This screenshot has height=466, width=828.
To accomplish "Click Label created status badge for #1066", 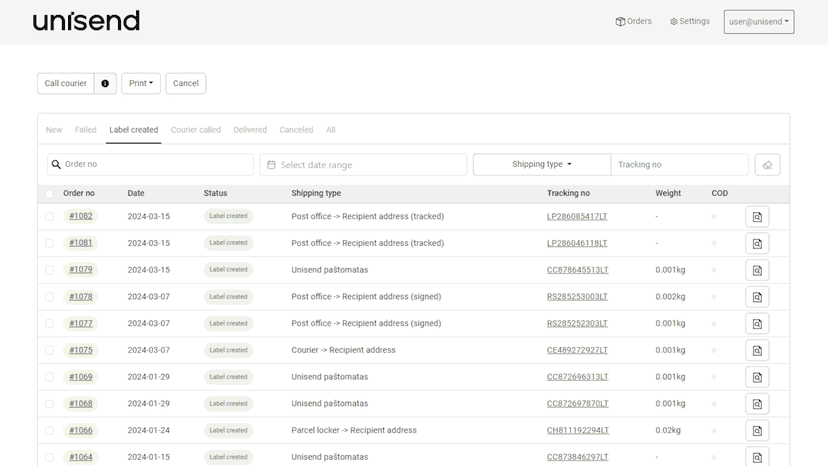I will tap(228, 431).
